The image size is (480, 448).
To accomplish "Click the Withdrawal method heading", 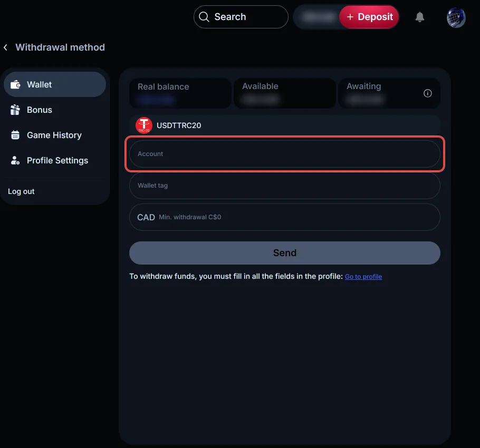I will [x=60, y=47].
